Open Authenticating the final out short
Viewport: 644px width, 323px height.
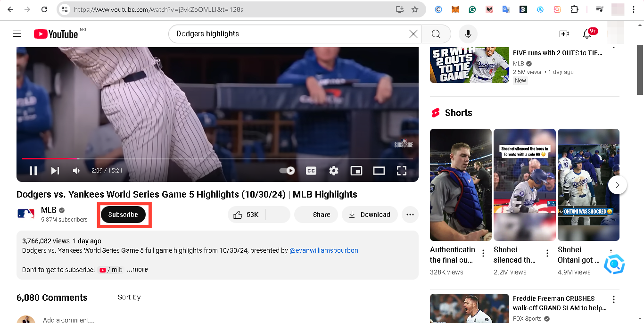[461, 185]
